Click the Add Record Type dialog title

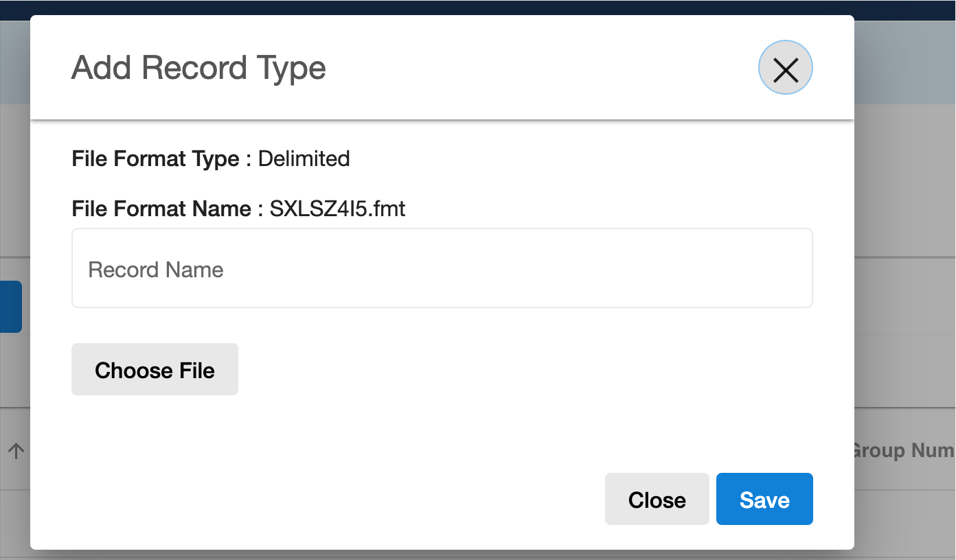pyautogui.click(x=198, y=68)
